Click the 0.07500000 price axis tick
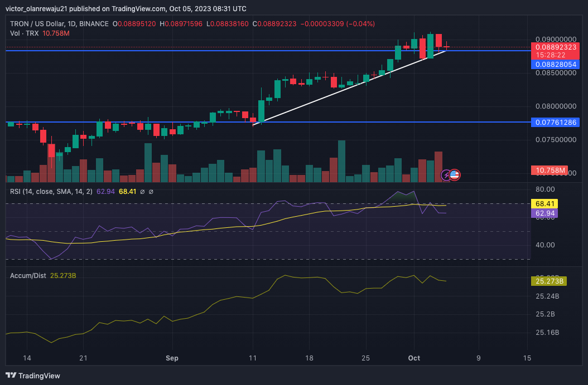 [x=556, y=140]
